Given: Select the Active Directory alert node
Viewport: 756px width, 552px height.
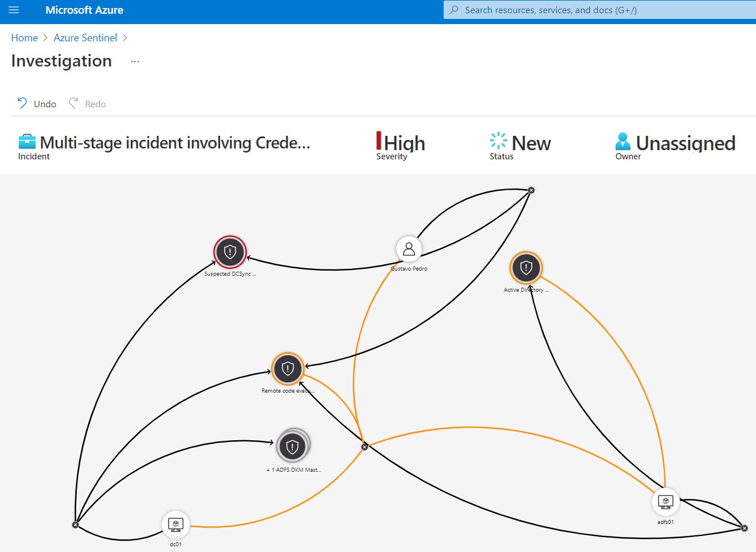Looking at the screenshot, I should point(526,268).
